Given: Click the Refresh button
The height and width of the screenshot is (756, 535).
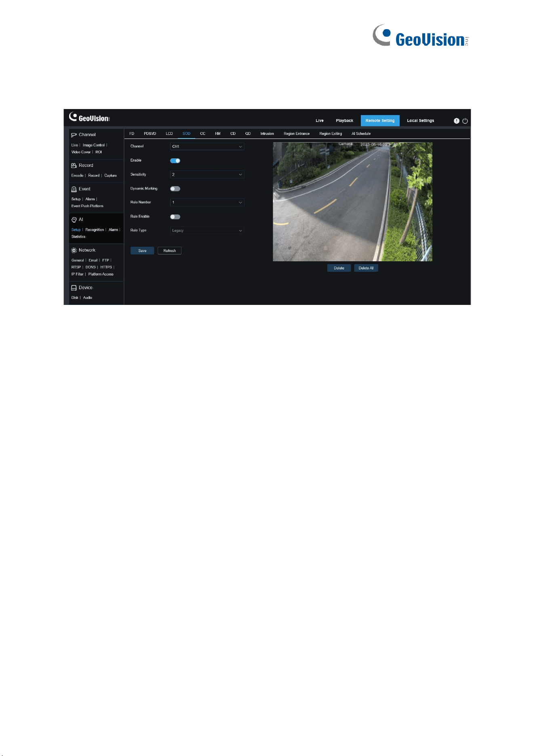Looking at the screenshot, I should pos(170,251).
